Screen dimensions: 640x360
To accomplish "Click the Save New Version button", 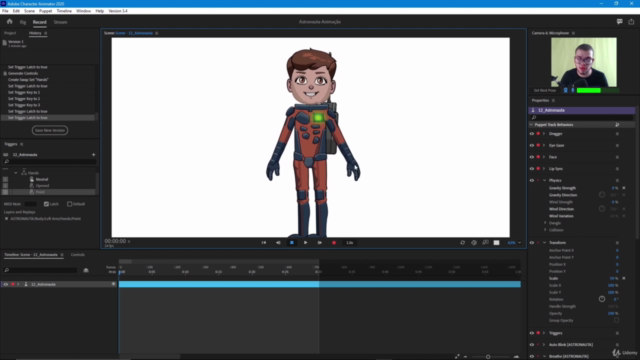I will click(50, 130).
